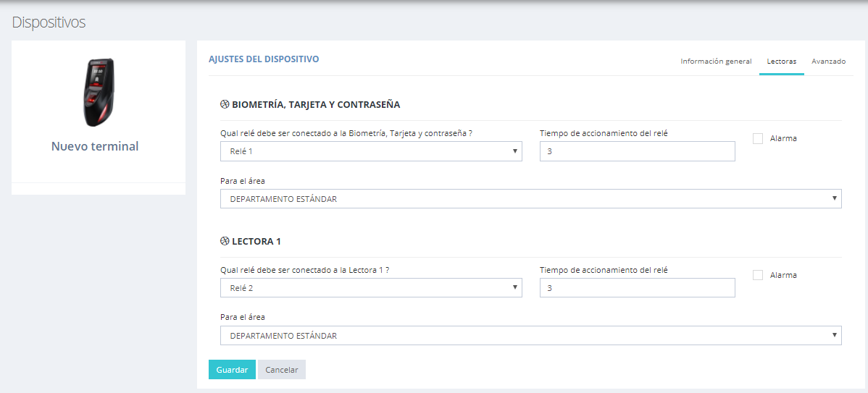Open the Relé 1 dropdown
The width and height of the screenshot is (868, 393).
[371, 151]
